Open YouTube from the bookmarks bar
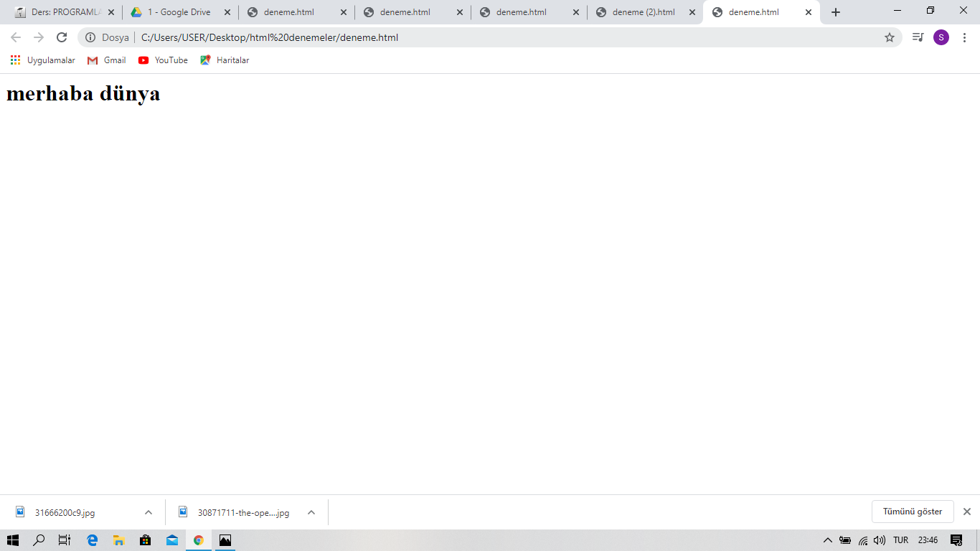The width and height of the screenshot is (980, 551). tap(143, 60)
